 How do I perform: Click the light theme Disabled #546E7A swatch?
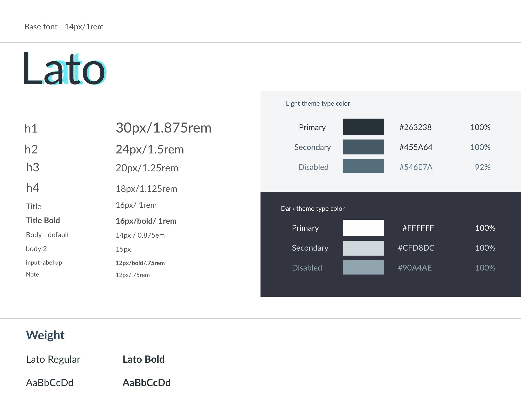coord(363,166)
